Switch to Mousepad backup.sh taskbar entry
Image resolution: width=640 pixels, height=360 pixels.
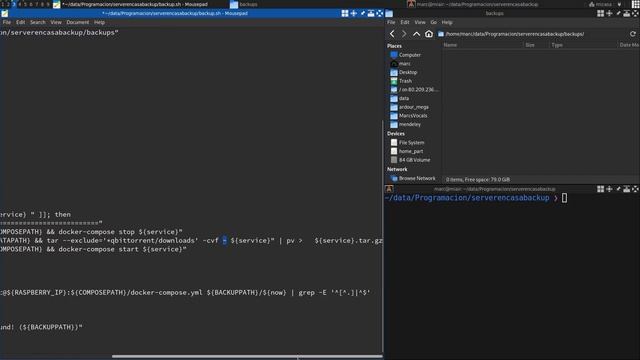[x=131, y=4]
